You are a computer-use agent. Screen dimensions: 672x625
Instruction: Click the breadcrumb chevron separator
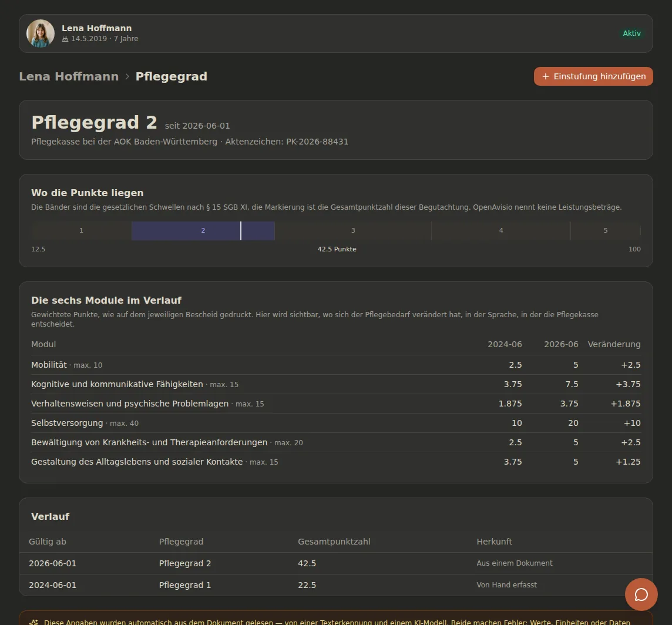click(x=127, y=76)
